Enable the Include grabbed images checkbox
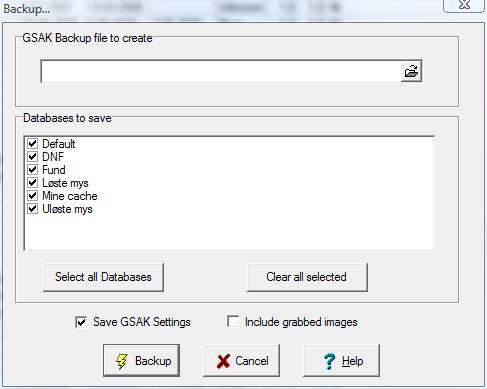 point(233,322)
